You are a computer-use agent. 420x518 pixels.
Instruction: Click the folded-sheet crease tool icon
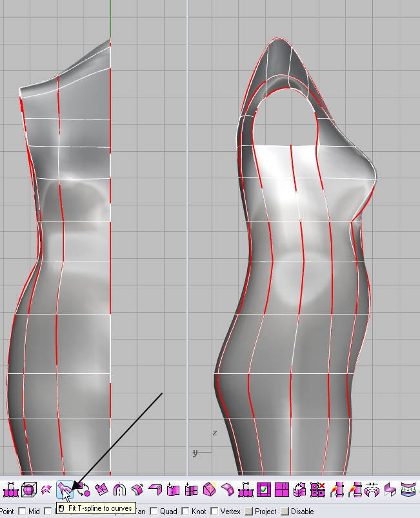point(155,490)
